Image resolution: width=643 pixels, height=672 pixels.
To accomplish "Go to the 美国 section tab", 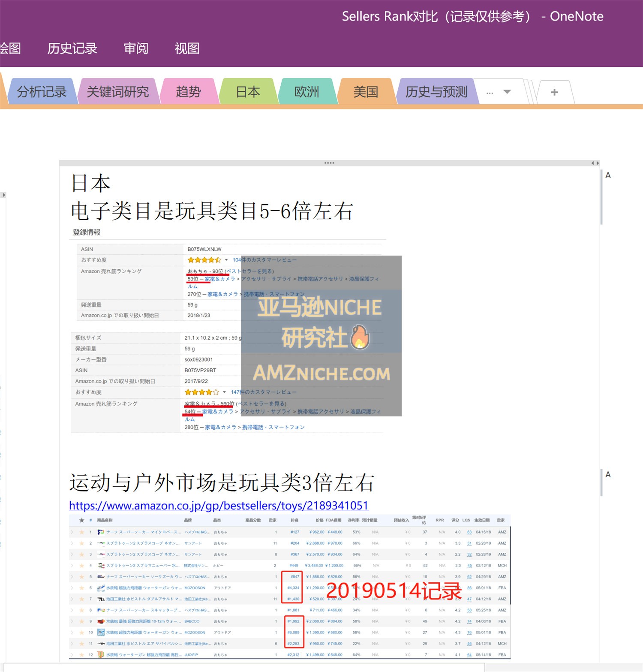I will point(365,91).
